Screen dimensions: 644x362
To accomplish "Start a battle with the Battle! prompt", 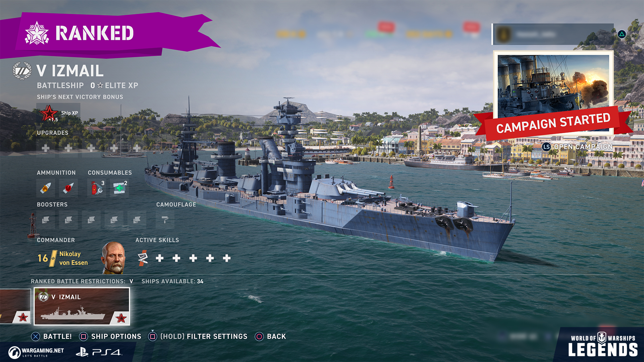I will [51, 336].
